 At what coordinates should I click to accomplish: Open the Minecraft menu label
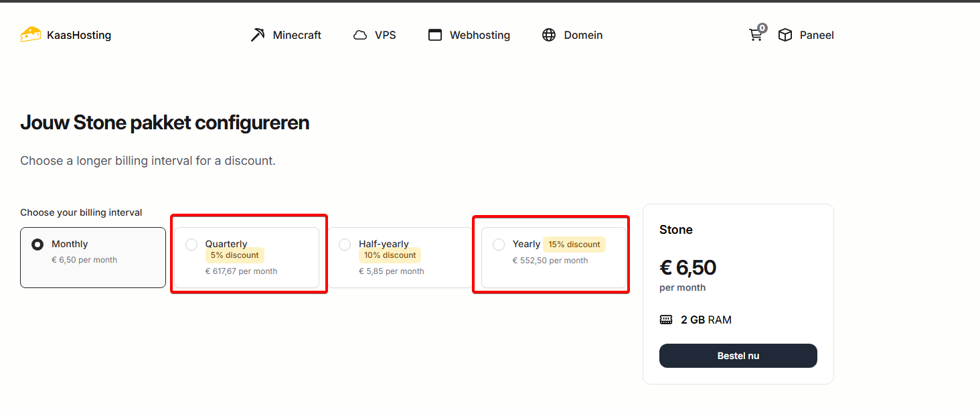click(x=297, y=35)
